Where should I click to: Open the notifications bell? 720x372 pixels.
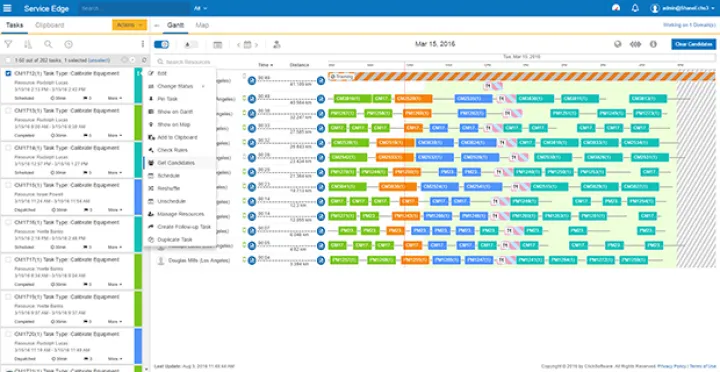click(x=635, y=8)
